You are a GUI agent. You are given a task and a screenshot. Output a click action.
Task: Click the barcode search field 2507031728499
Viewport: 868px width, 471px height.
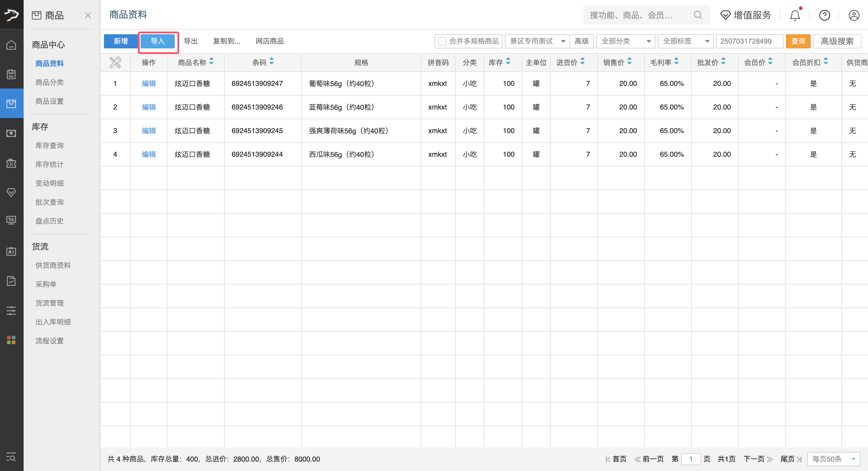749,41
